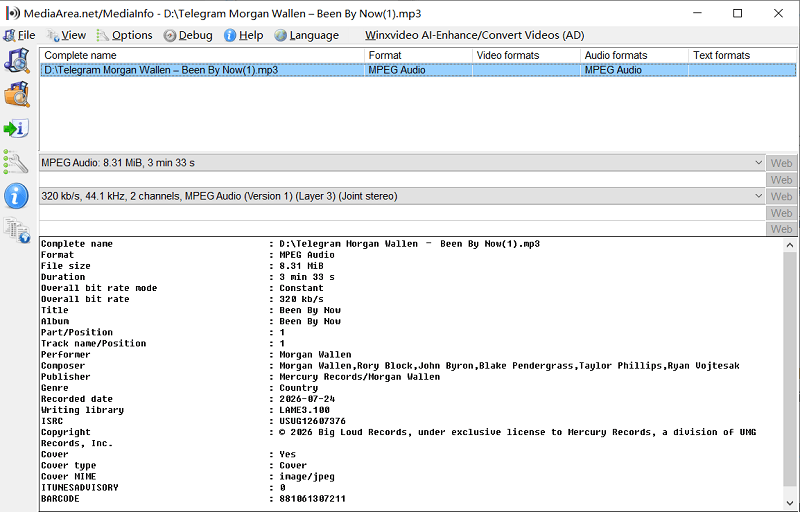Open the Options menu
The image size is (800, 512).
coord(124,35)
